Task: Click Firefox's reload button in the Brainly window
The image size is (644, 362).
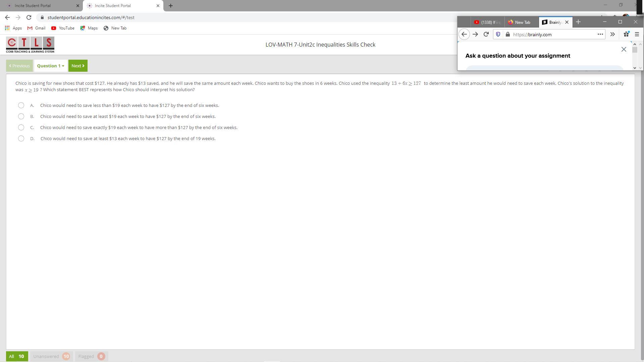Action: tap(486, 34)
